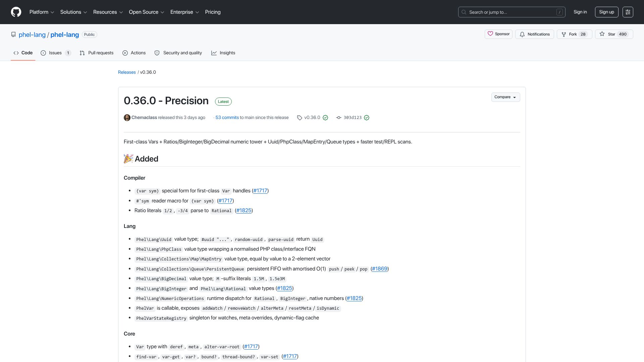Click the commit icon beside 303d123

[x=339, y=118]
